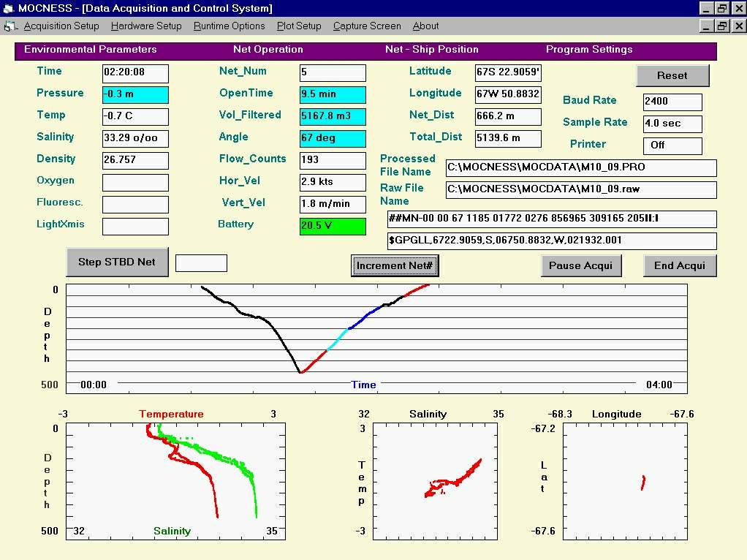This screenshot has height=560, width=747.
Task: Click the Program Settings header
Action: (589, 50)
